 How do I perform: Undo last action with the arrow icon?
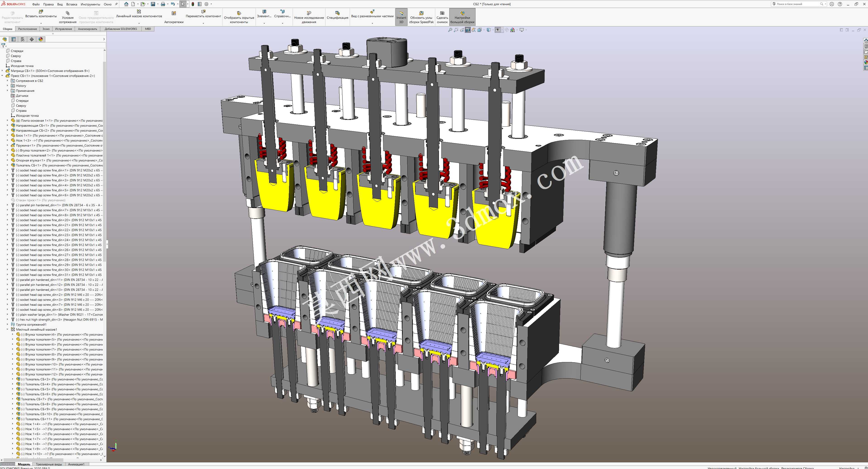(172, 4)
